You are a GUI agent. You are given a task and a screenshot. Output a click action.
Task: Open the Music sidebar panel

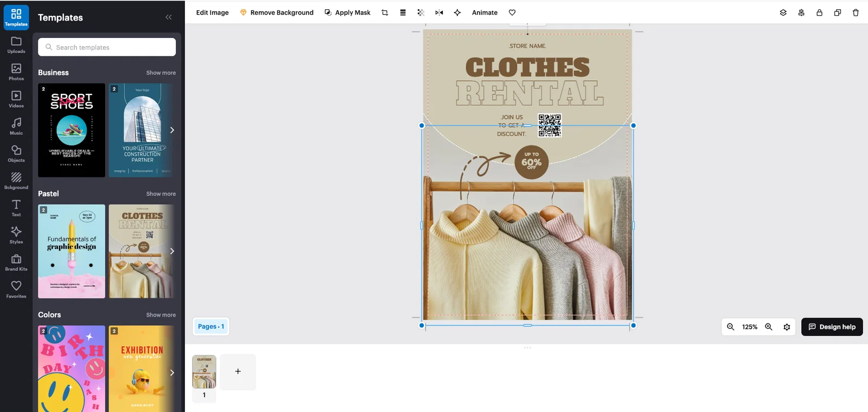(x=16, y=126)
